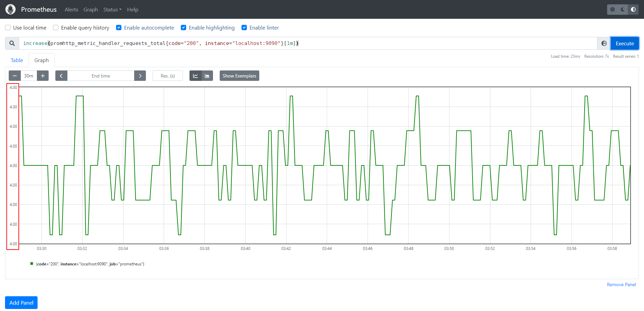Select the dark mode moon icon
This screenshot has height=311, width=644.
click(x=623, y=9)
